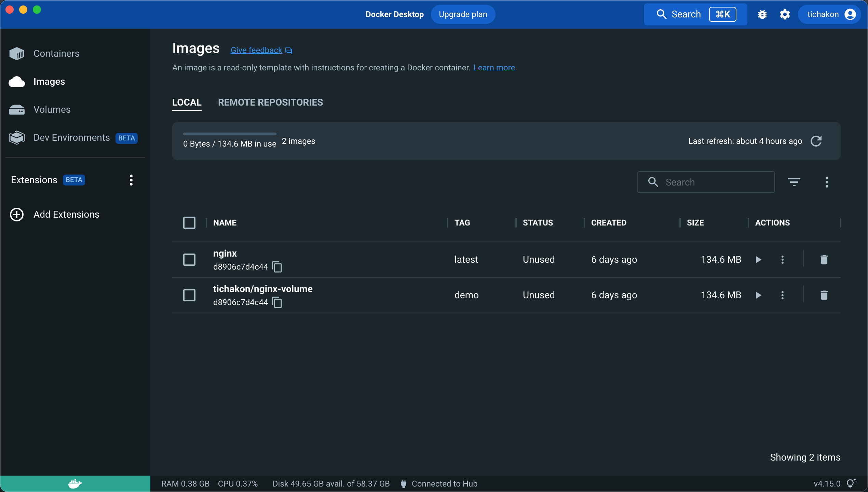This screenshot has height=492, width=868.
Task: Check the tichakon/nginx-volume row checkbox
Action: pos(189,295)
